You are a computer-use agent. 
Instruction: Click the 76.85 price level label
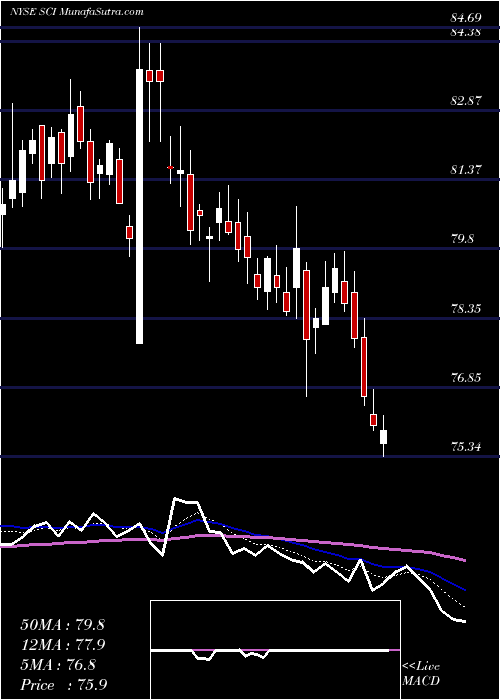click(466, 378)
